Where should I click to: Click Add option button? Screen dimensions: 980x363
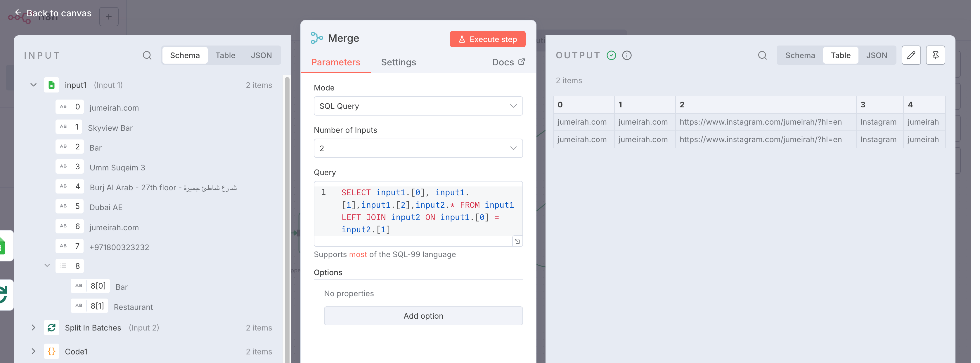pos(423,316)
